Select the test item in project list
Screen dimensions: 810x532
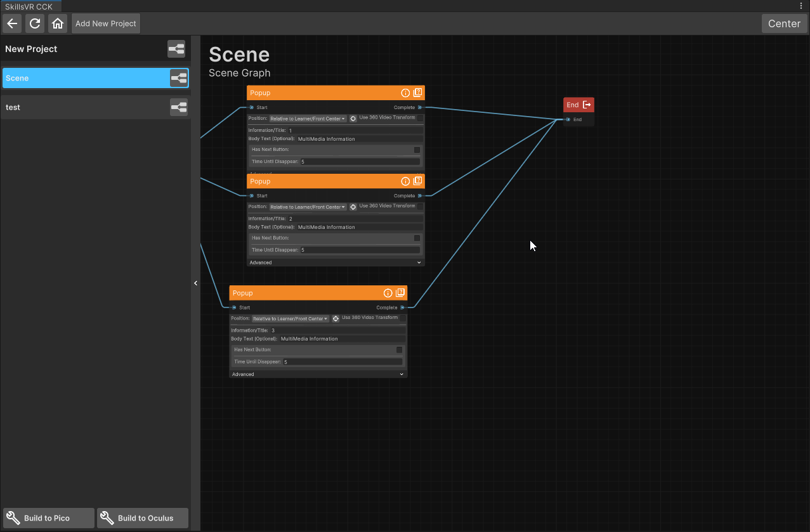(95, 107)
